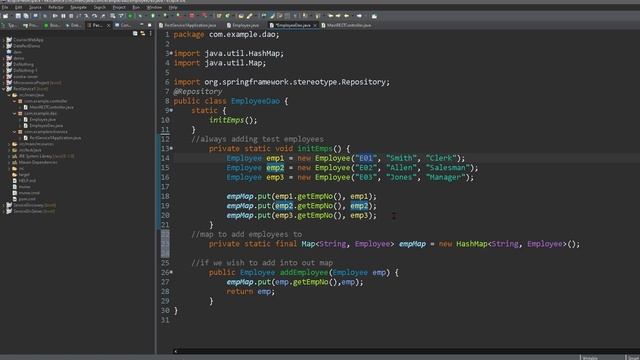This screenshot has width=640, height=360.
Task: Switch to MainRESTController.java editor tab
Action: pyautogui.click(x=348, y=25)
